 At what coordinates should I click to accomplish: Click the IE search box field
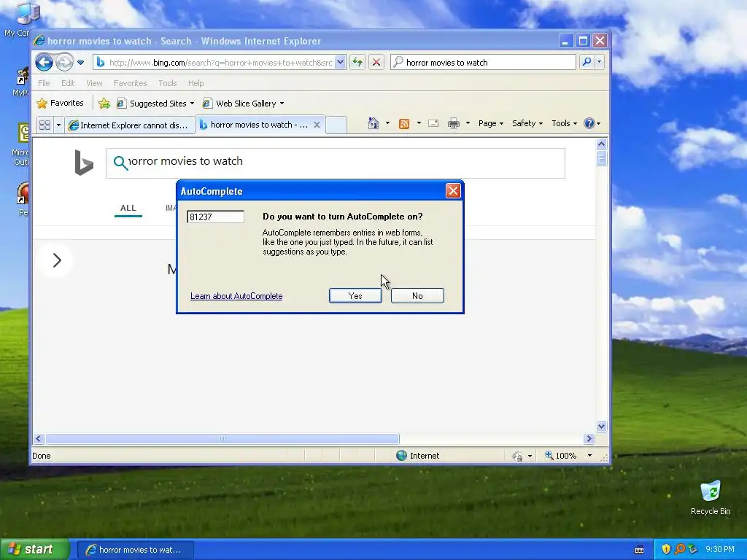coord(483,63)
